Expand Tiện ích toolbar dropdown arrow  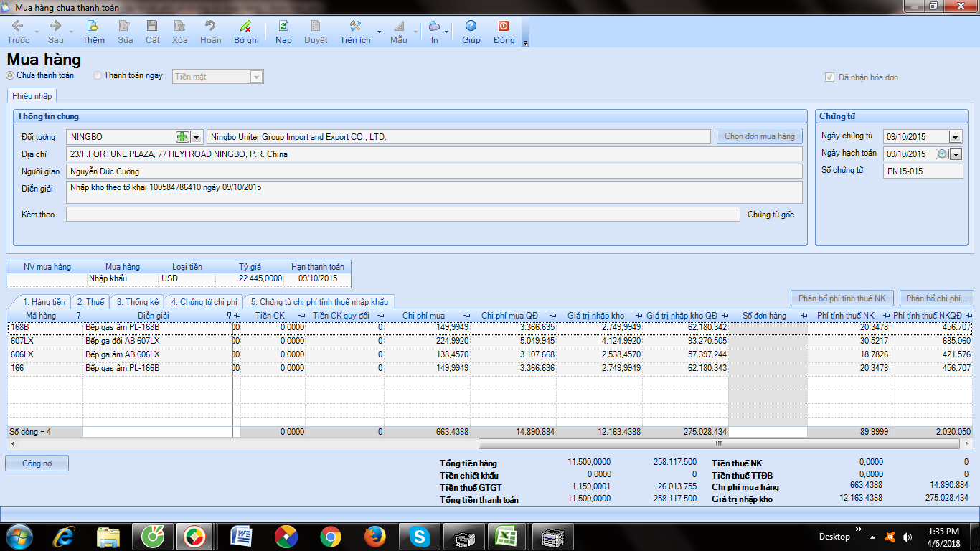point(379,32)
